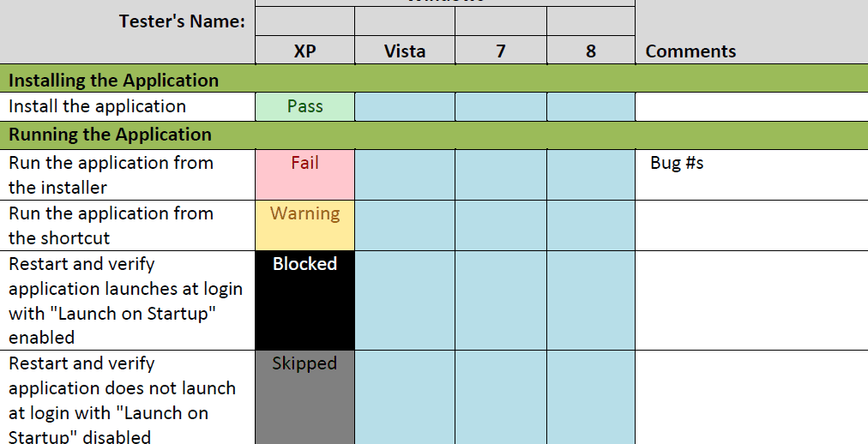The height and width of the screenshot is (444, 868).
Task: Click the Windows 8 cell for Run from installer
Action: point(591,175)
